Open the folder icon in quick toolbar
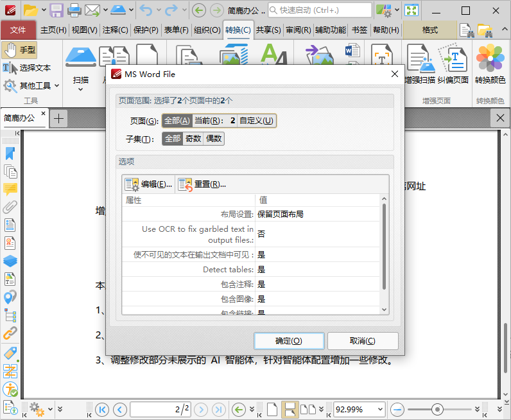This screenshot has width=511, height=420. (x=30, y=10)
